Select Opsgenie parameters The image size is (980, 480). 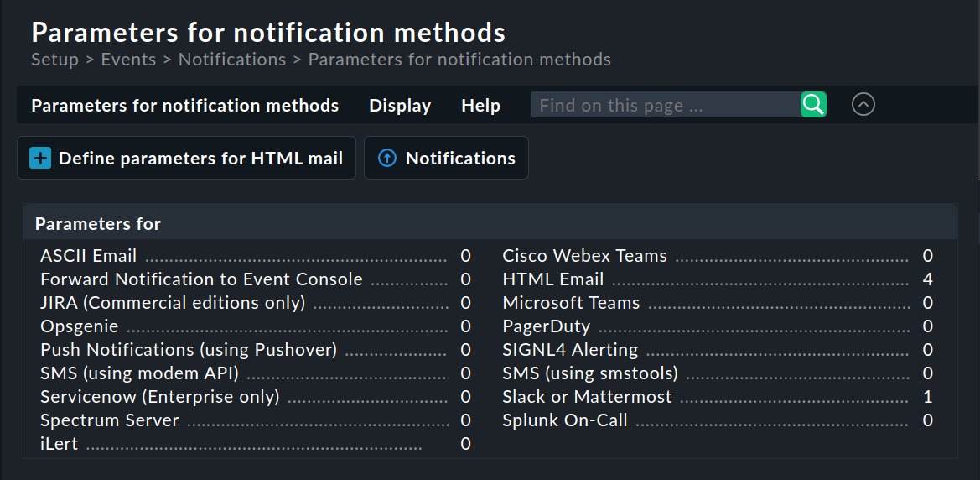tap(80, 326)
